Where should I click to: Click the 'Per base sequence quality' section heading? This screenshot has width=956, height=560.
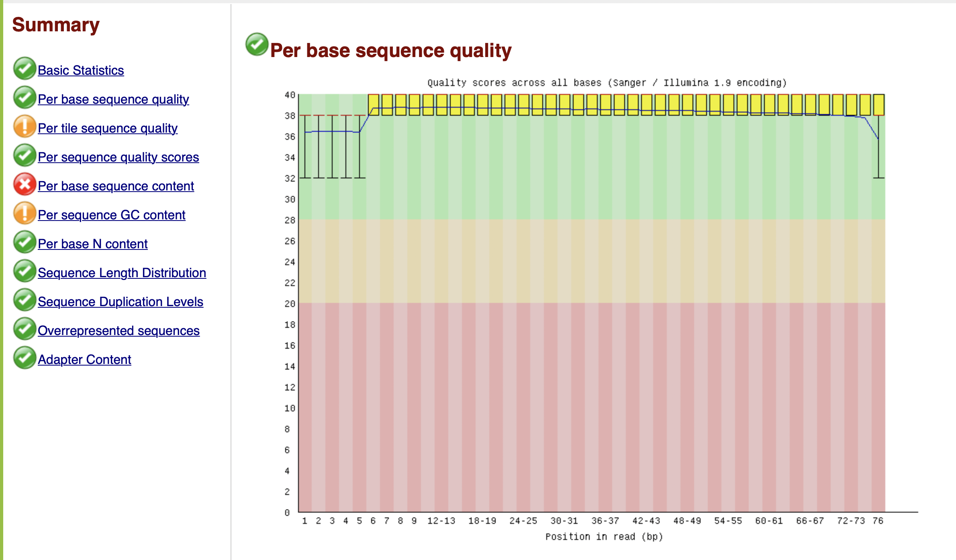coord(391,51)
